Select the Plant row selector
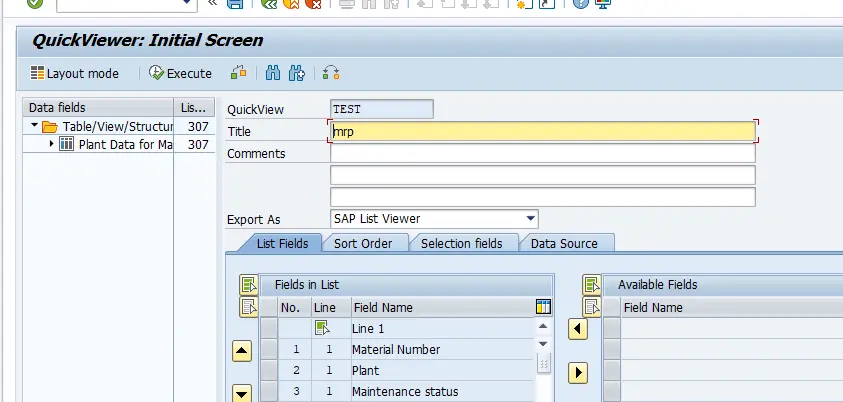Image resolution: width=843 pixels, height=402 pixels. tap(269, 371)
